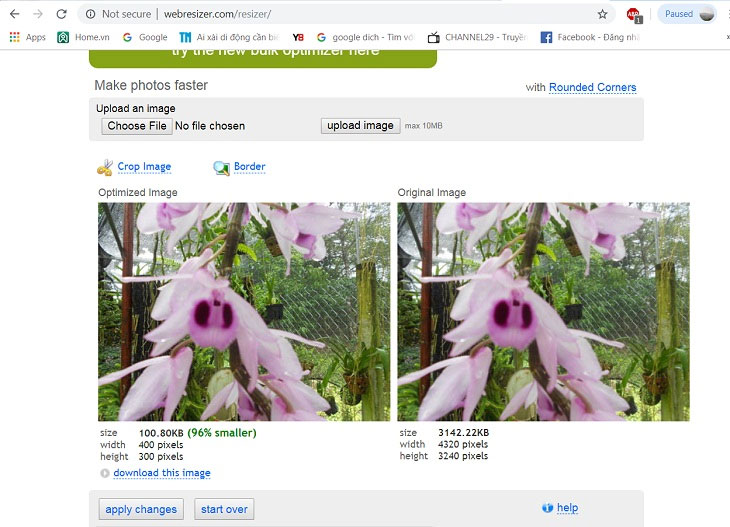This screenshot has width=730, height=527.
Task: Click the blue help icon
Action: pyautogui.click(x=547, y=508)
